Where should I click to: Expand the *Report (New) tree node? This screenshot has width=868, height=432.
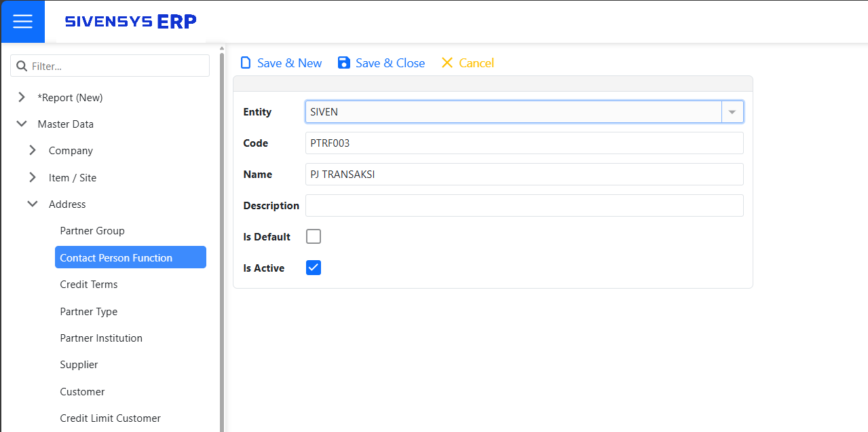[22, 98]
